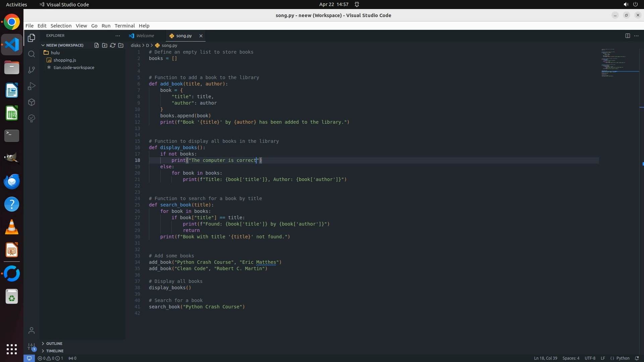Click New File icon in explorer header

[97, 45]
